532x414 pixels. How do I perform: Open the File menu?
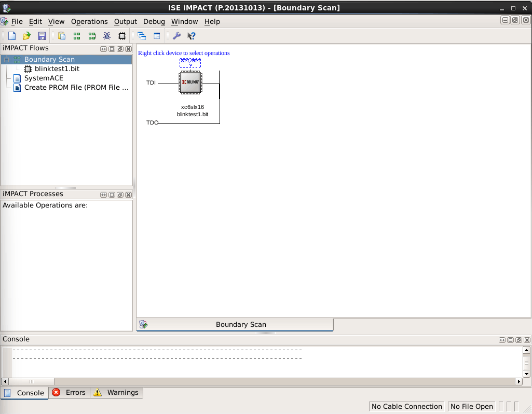click(x=17, y=21)
